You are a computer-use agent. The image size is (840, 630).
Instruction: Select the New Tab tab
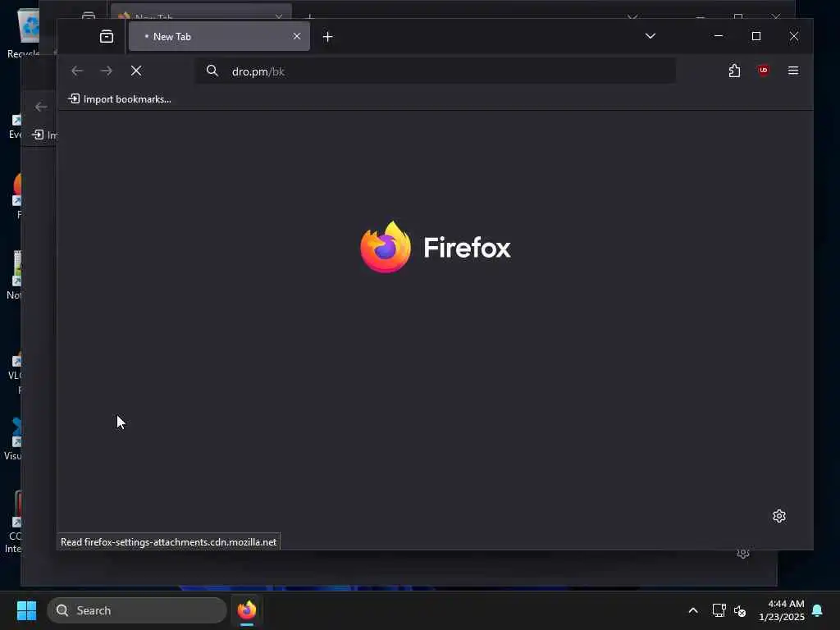[x=219, y=36]
